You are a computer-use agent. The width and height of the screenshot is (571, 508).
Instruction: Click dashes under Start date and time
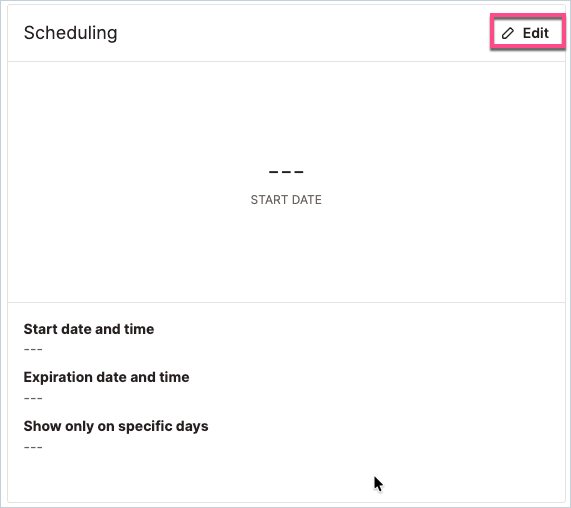(33, 350)
